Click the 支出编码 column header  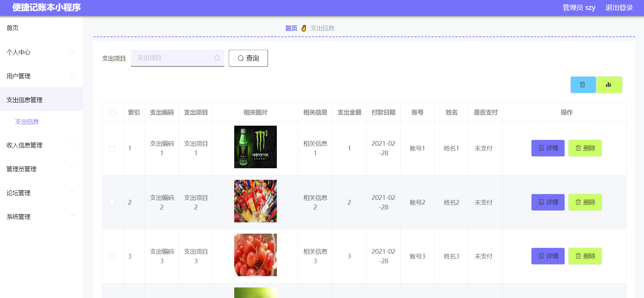162,112
